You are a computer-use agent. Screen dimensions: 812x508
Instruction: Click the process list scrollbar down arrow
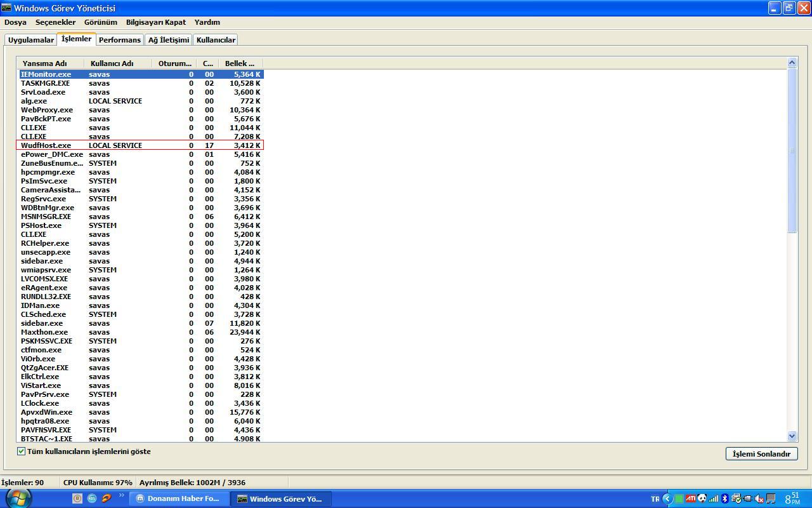792,436
